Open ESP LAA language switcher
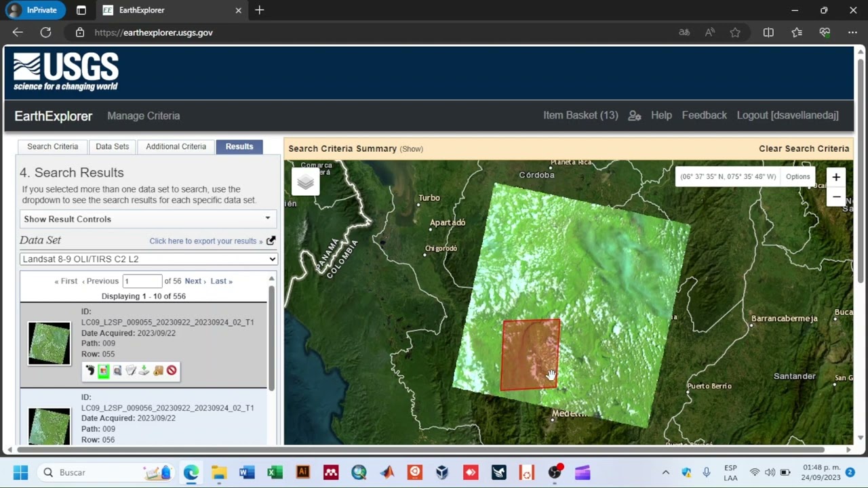The image size is (868, 488). (x=730, y=472)
